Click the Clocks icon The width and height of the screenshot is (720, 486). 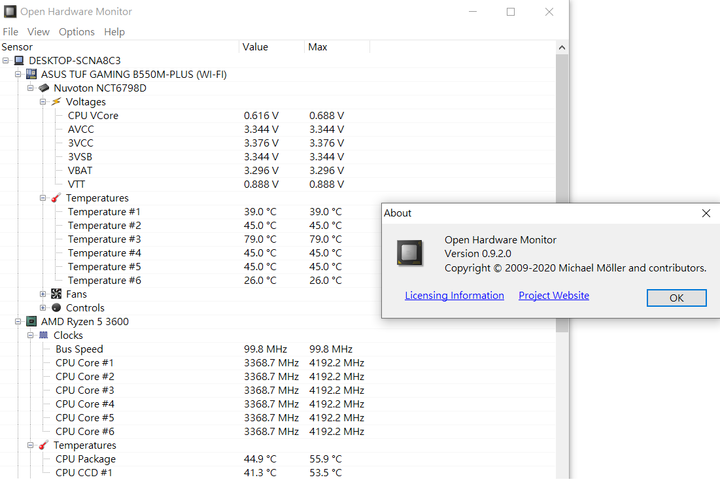click(44, 335)
